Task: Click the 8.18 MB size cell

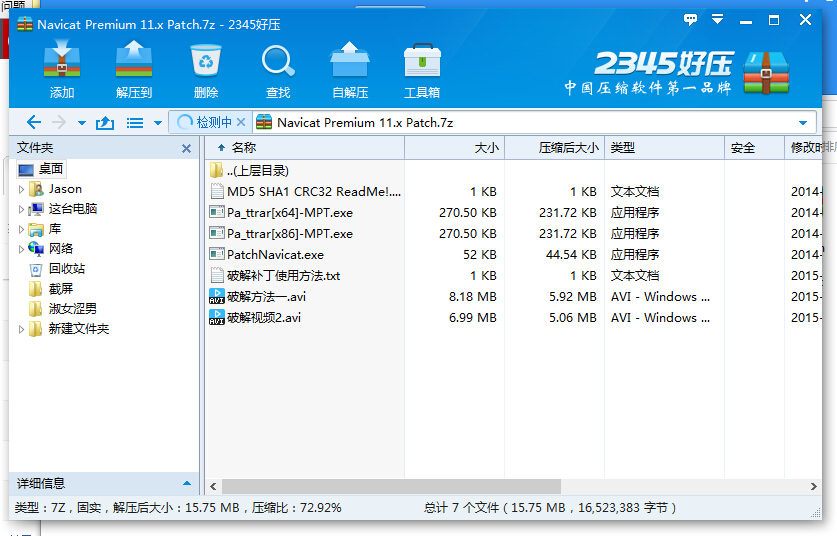Action: point(472,297)
